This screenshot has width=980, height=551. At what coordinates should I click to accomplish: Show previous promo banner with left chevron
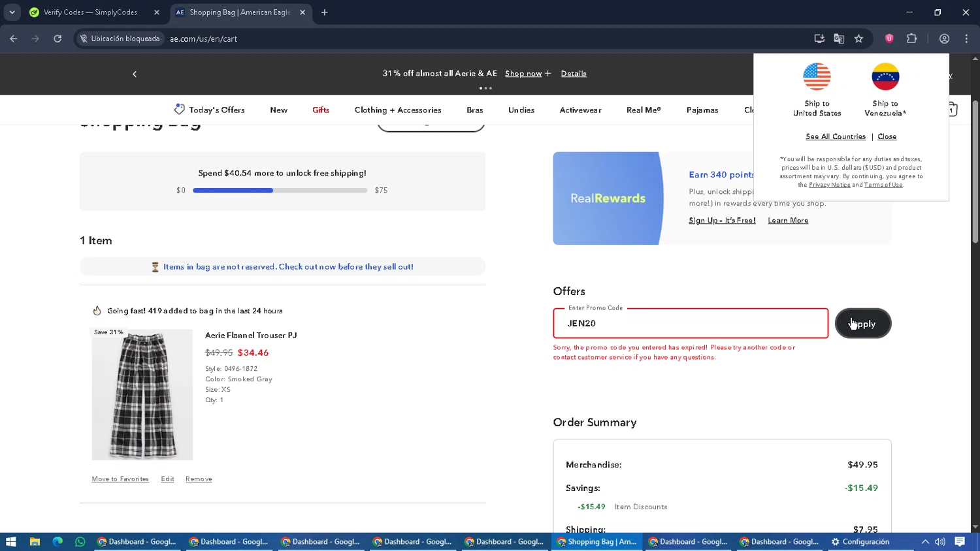tap(135, 74)
